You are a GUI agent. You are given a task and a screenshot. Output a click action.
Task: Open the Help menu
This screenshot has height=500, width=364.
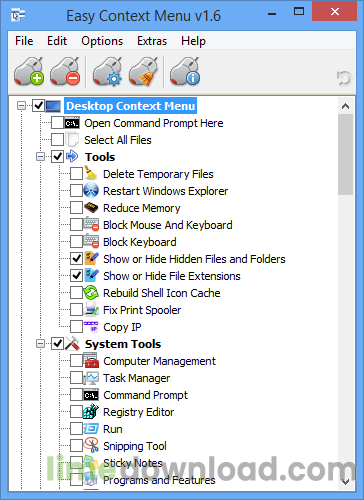(x=193, y=41)
